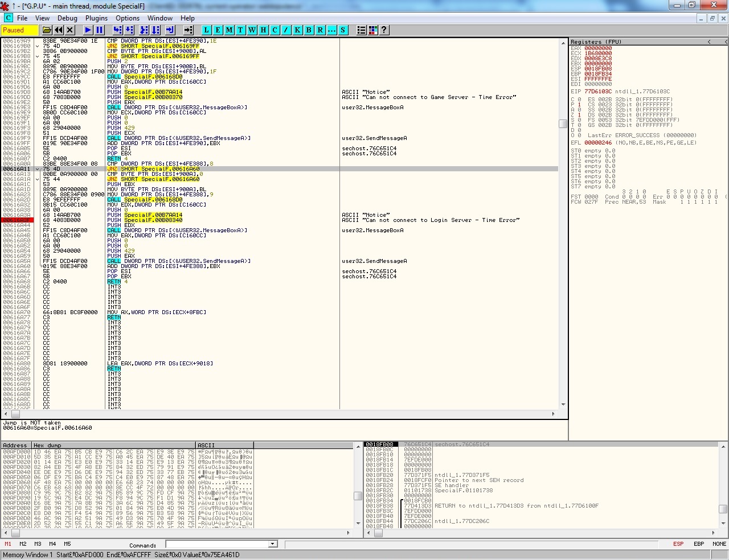Click the Step over toolbar icon
Screen dimensions: 729x560
click(x=129, y=30)
